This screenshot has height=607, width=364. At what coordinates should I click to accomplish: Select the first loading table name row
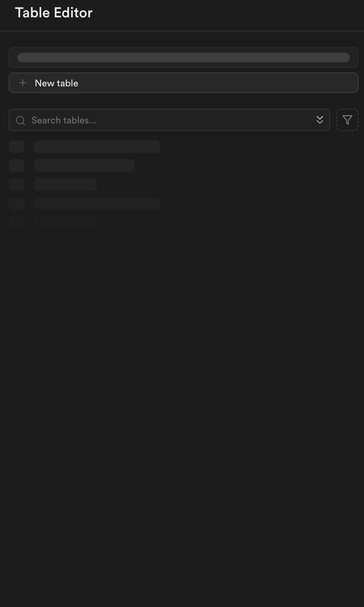click(97, 147)
